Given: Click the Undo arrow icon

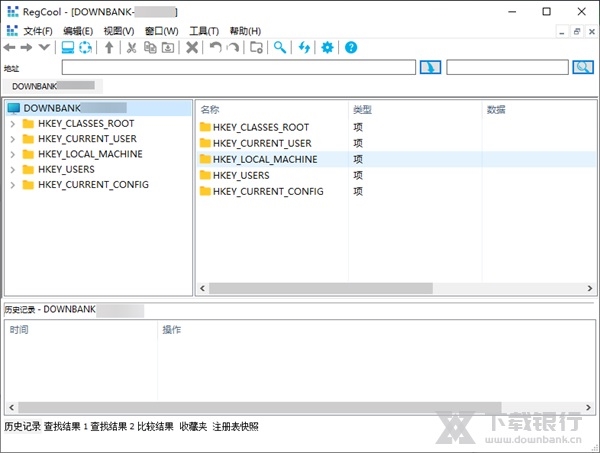Looking at the screenshot, I should [x=215, y=48].
